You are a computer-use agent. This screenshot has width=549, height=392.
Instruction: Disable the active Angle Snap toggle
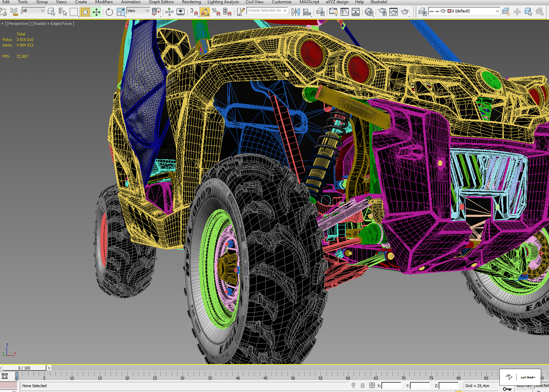[205, 12]
